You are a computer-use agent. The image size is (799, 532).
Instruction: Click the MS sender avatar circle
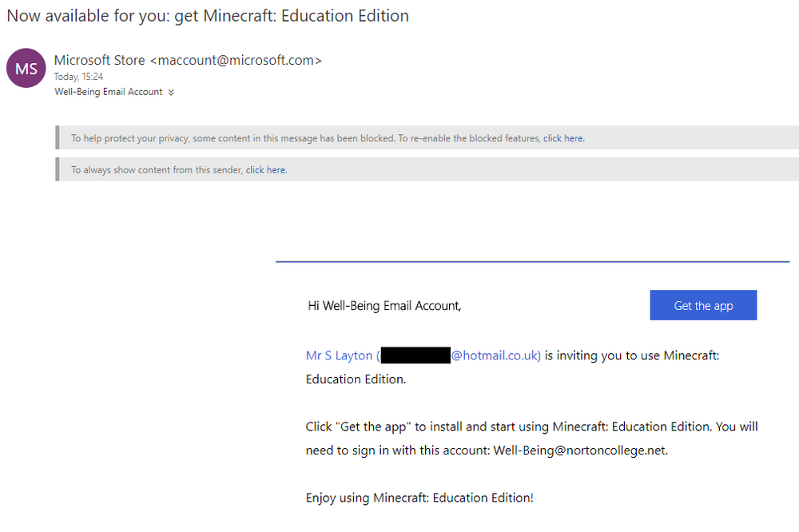coord(26,68)
